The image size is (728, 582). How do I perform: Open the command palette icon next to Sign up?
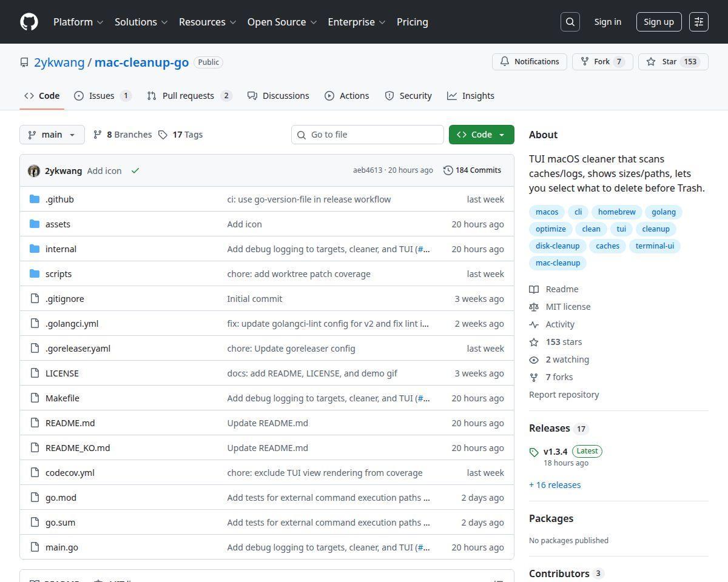pos(699,22)
